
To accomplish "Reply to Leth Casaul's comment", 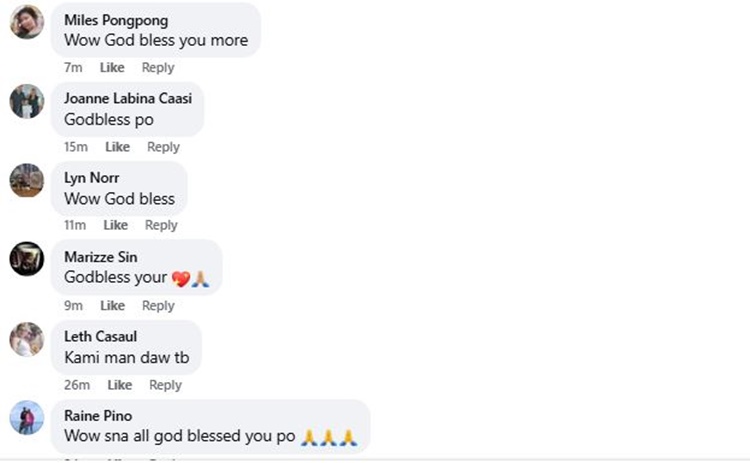I will 165,385.
